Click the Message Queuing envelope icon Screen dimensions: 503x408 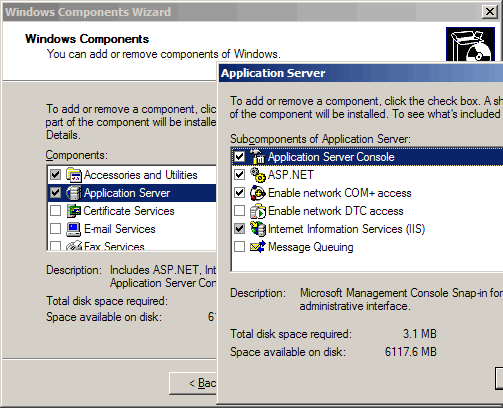(257, 247)
